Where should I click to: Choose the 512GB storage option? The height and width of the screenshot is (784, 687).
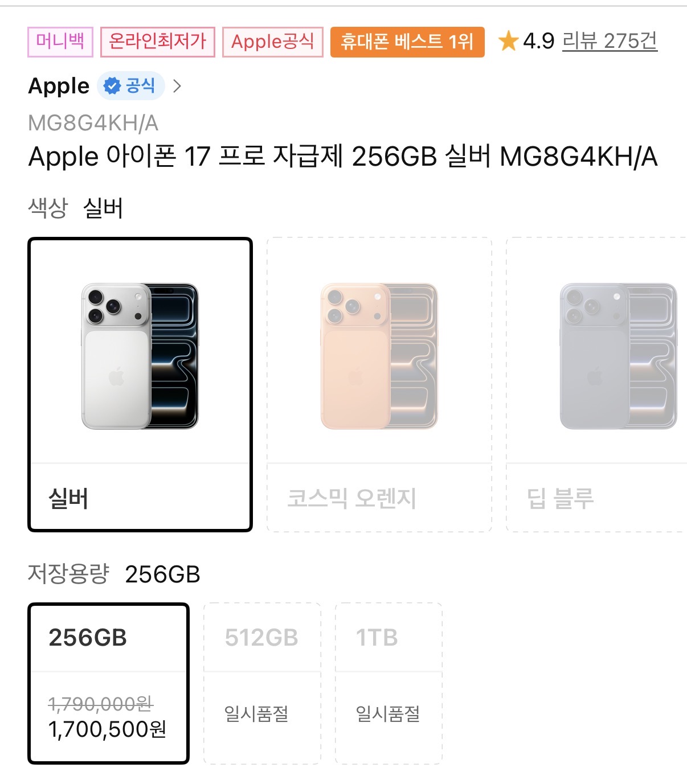click(x=263, y=683)
